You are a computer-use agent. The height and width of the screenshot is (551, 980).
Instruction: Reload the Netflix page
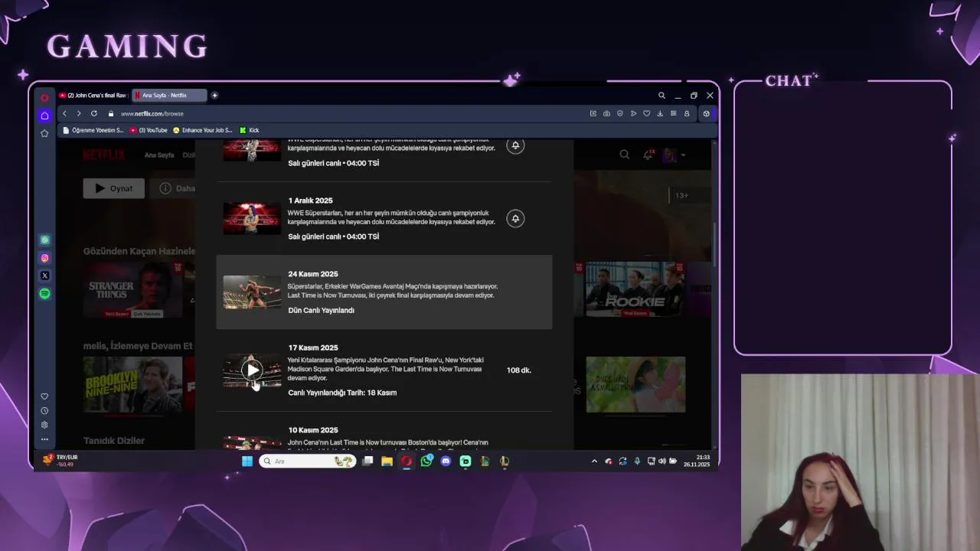click(94, 113)
